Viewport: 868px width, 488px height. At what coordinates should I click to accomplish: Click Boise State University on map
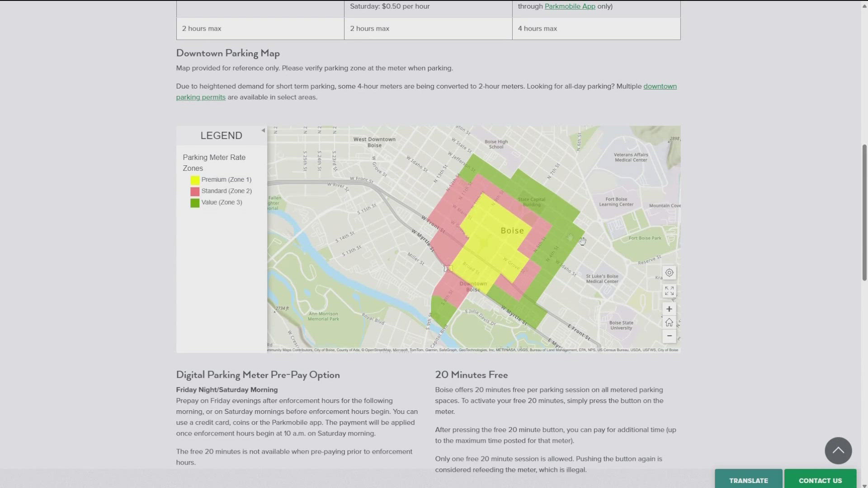[621, 325]
